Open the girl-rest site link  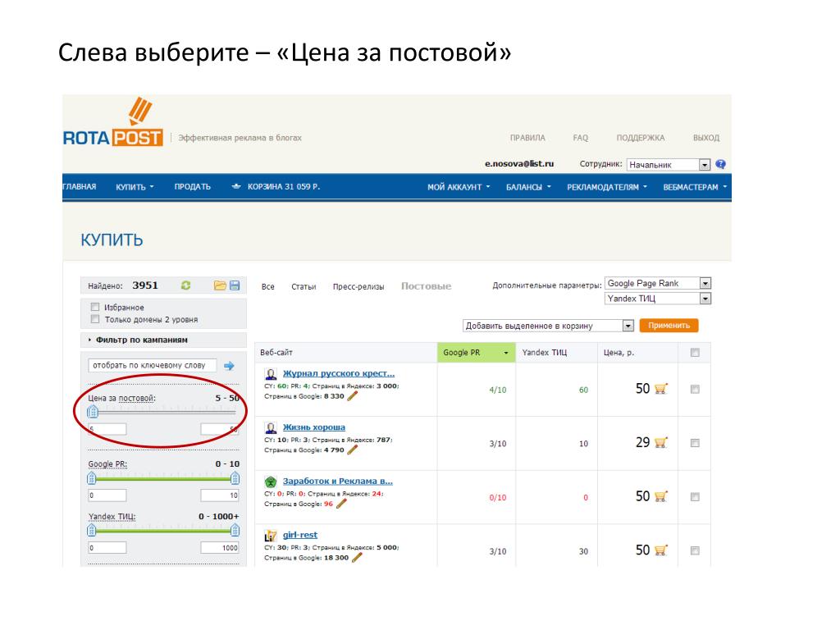[300, 535]
